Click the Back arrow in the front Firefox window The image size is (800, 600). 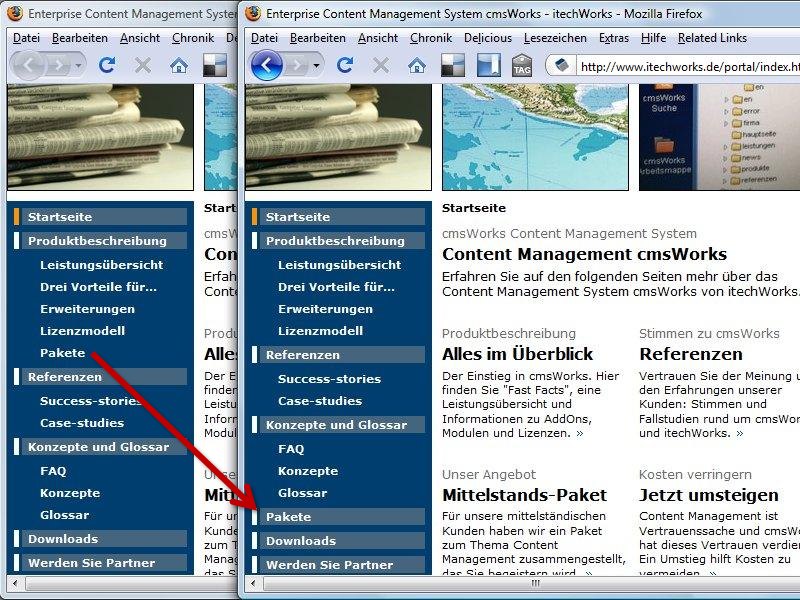pos(266,65)
